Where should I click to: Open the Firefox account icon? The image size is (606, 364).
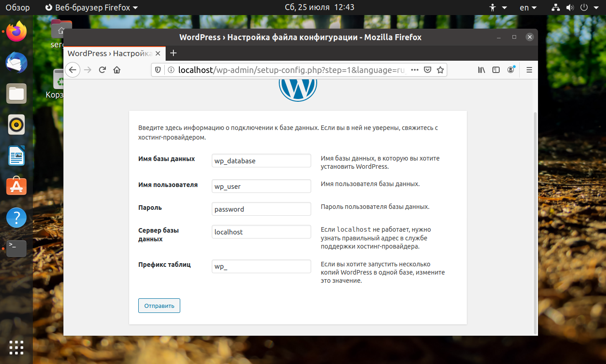point(511,70)
